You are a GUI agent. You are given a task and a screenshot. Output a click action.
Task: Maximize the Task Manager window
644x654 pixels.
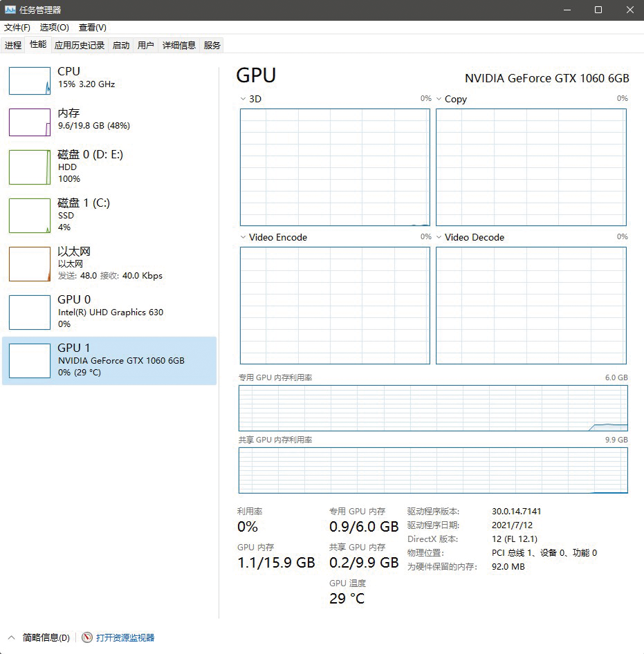pos(598,10)
